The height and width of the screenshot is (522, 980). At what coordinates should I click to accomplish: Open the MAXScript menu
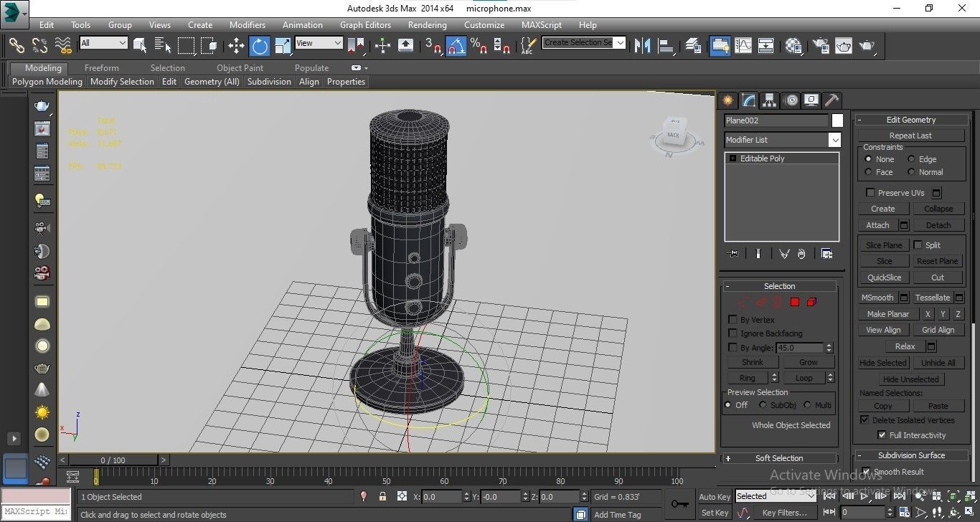542,25
